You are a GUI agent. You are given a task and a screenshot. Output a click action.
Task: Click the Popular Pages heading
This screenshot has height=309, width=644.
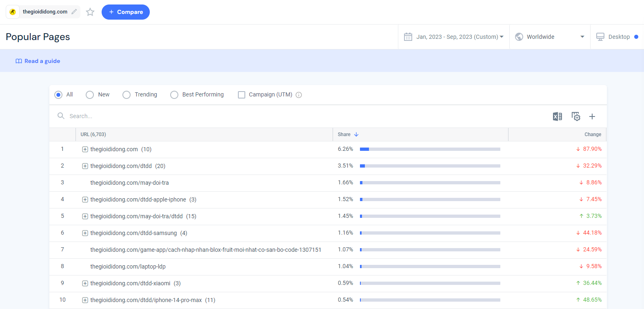(x=38, y=37)
